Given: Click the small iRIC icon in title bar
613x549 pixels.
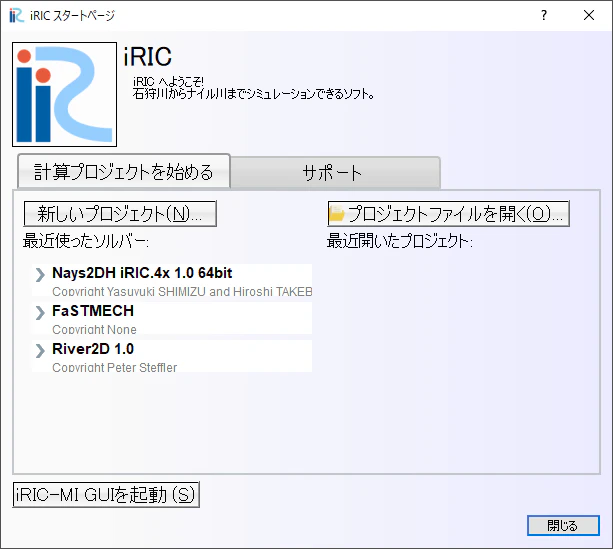Looking at the screenshot, I should (x=17, y=15).
